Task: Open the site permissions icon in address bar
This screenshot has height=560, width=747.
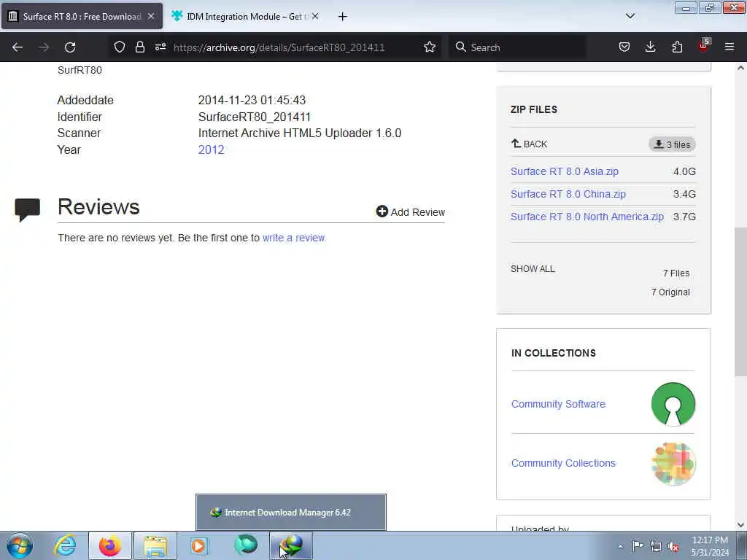Action: [x=160, y=47]
